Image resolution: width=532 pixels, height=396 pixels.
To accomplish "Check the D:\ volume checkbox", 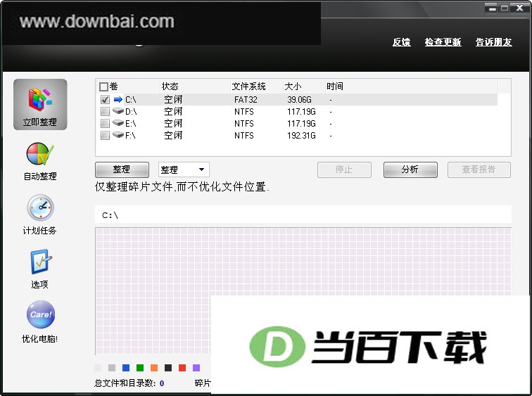I will (105, 112).
